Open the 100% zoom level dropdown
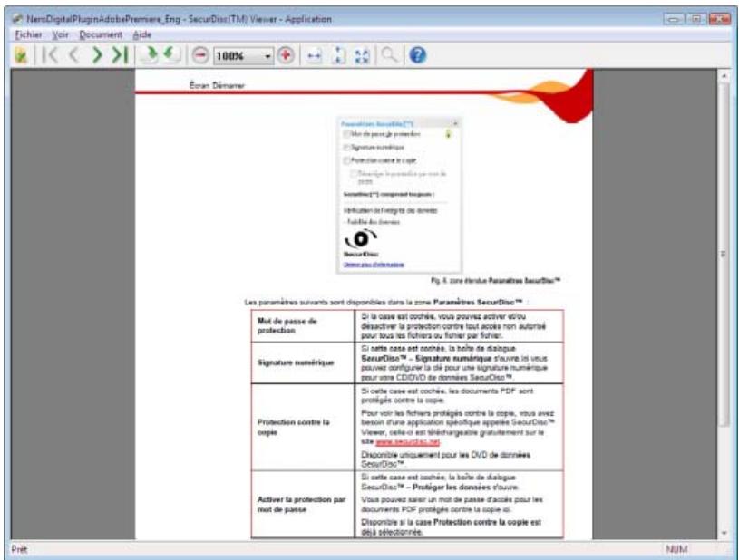Screen dimensions: 739x560 [x=267, y=56]
